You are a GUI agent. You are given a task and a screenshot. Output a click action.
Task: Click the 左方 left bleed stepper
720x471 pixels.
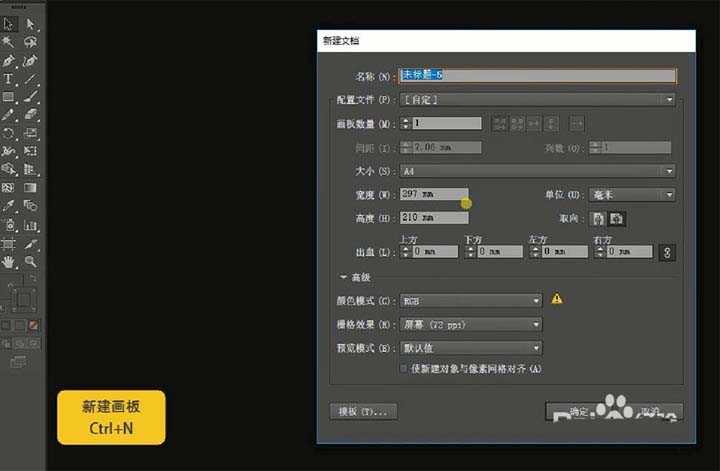(535, 252)
